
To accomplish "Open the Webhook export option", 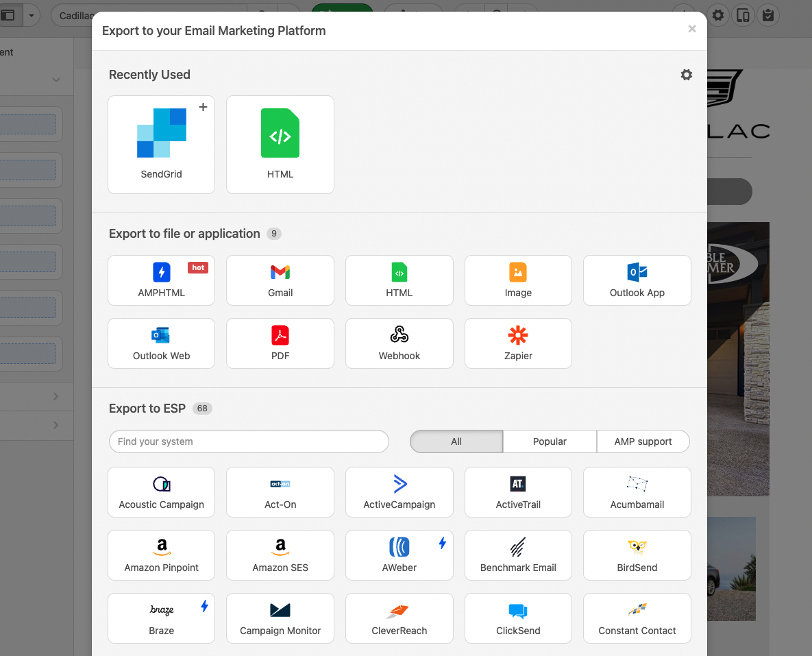I will pos(399,343).
